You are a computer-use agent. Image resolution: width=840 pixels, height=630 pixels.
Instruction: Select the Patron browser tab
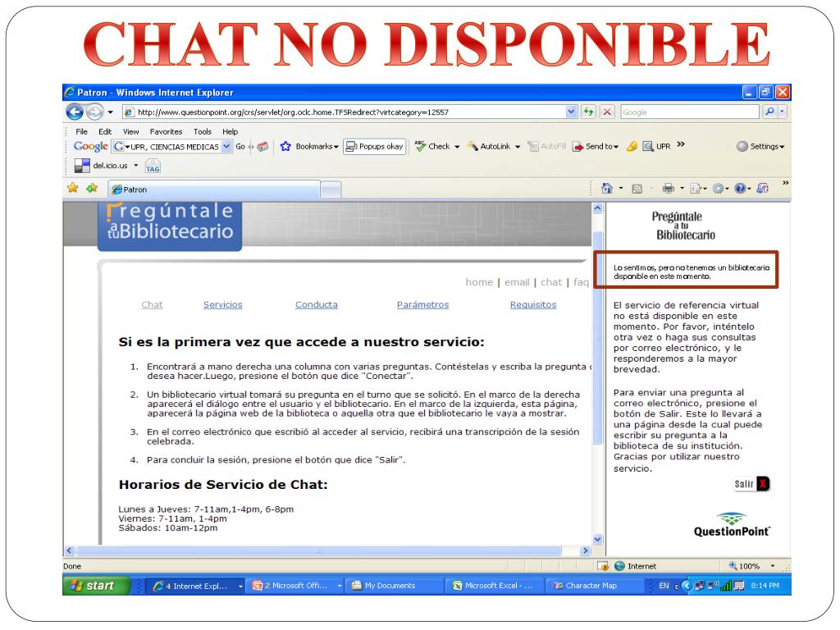214,189
